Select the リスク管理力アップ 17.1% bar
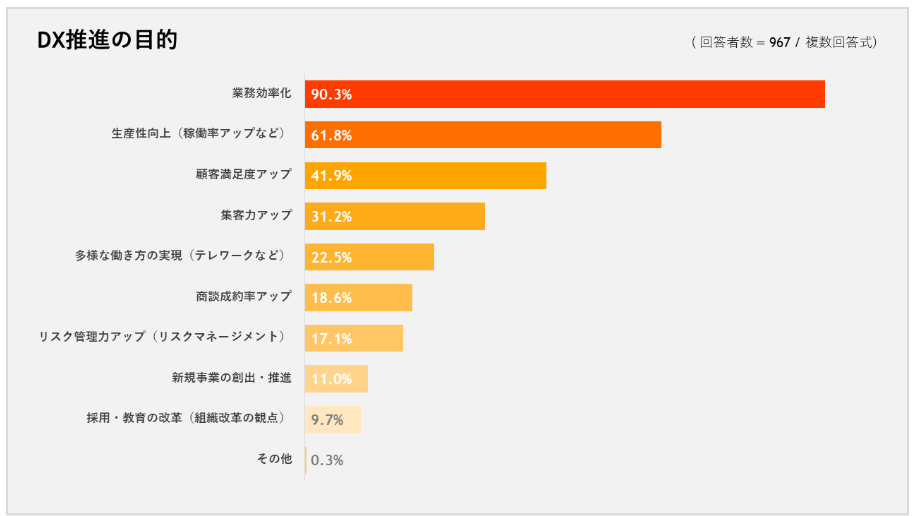 pos(354,338)
